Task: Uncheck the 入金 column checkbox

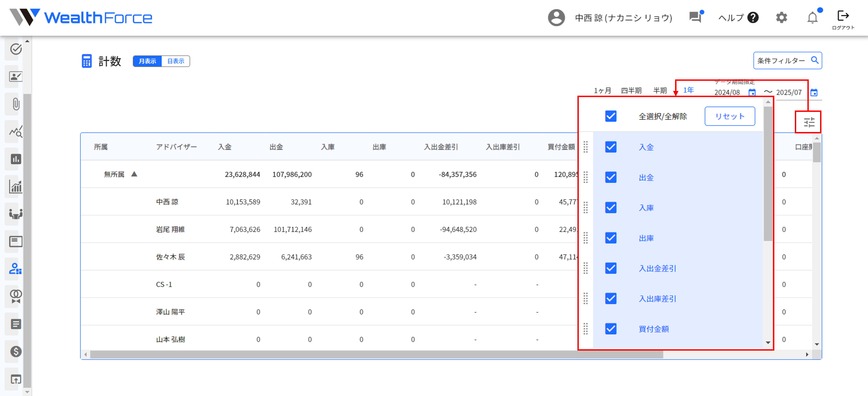Action: (611, 147)
